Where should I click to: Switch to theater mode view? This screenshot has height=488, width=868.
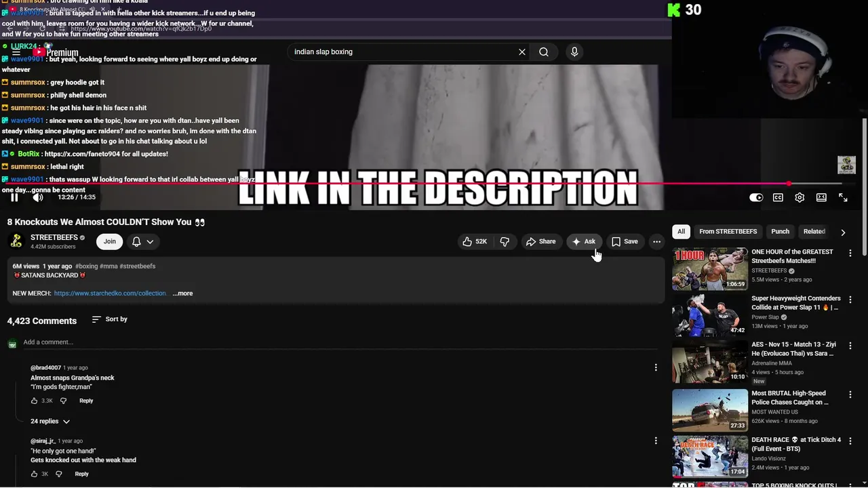click(x=821, y=197)
